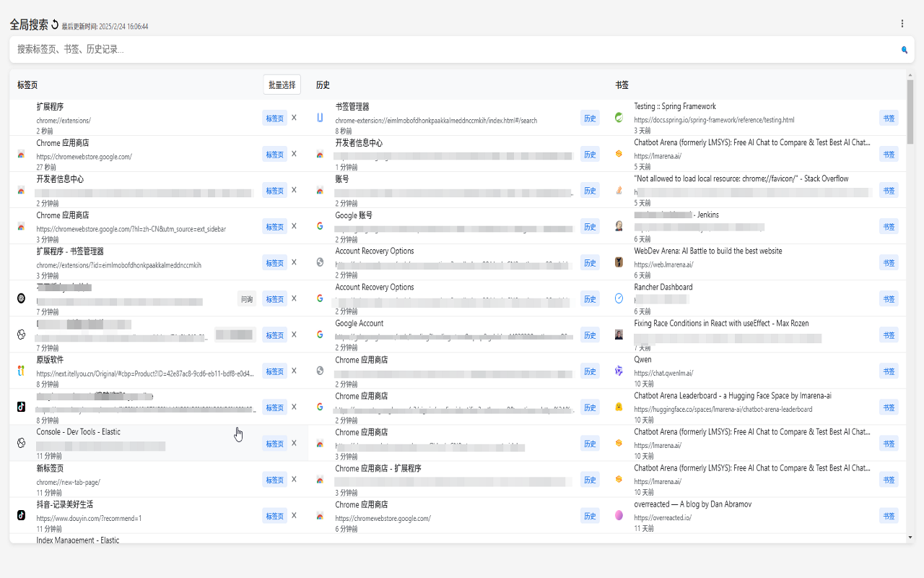Click the Spring Framework bookmark favicon
This screenshot has height=578, width=924.
click(619, 118)
